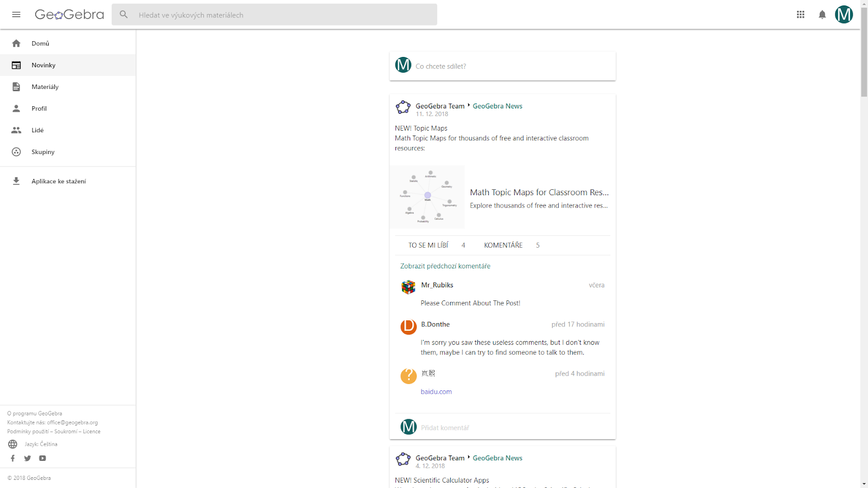This screenshot has width=868, height=488.
Task: Open the Facebook icon in the sidebar footer
Action: [12, 458]
